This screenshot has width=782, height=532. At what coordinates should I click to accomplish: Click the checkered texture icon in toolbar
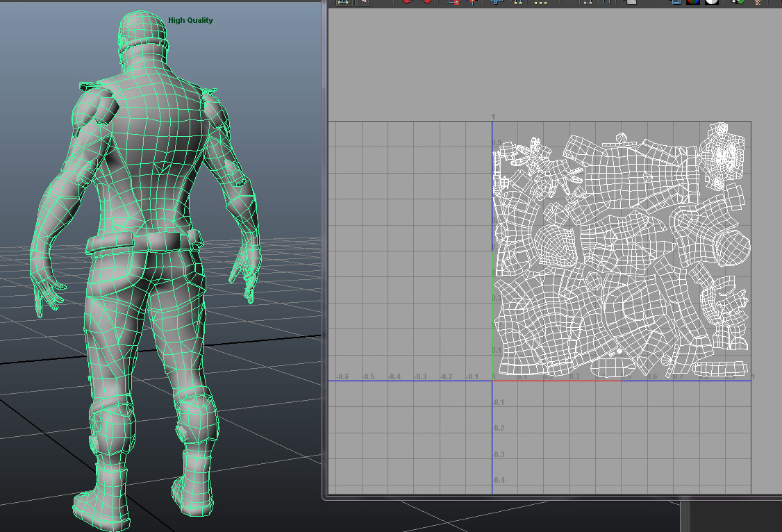(x=757, y=2)
